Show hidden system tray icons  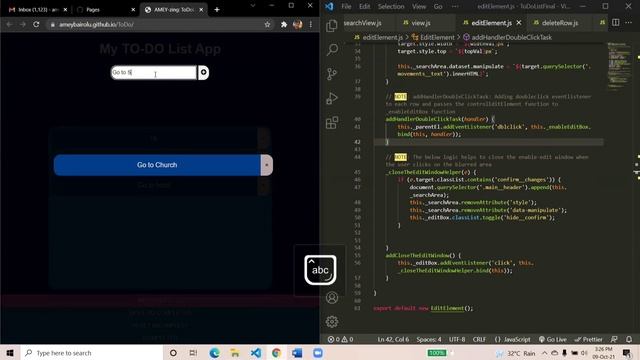point(544,353)
